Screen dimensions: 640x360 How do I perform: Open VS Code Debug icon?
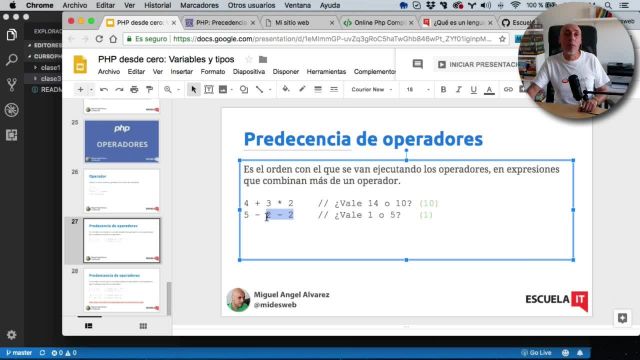[x=11, y=110]
